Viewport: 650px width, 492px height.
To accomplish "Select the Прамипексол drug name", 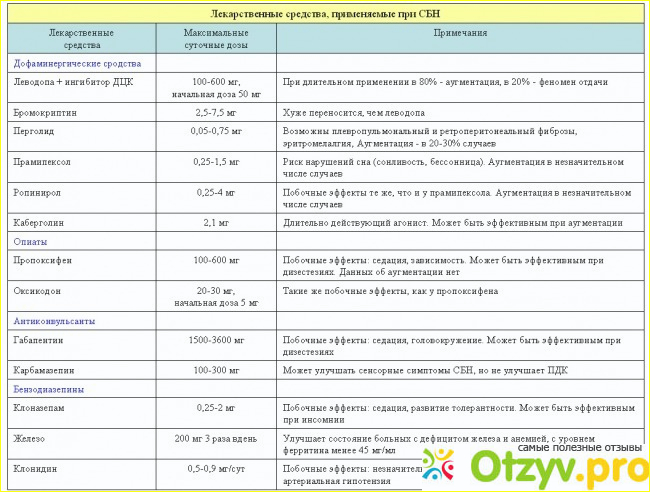I will pyautogui.click(x=44, y=162).
